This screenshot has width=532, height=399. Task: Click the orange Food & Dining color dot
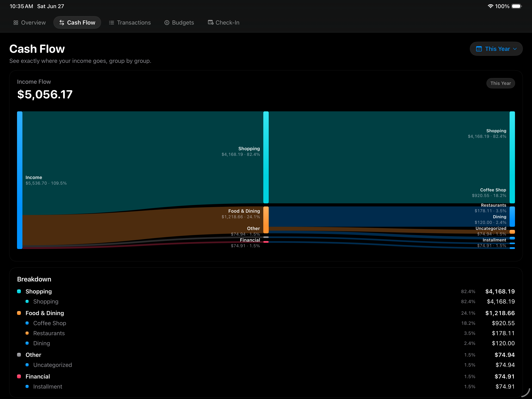pos(19,313)
